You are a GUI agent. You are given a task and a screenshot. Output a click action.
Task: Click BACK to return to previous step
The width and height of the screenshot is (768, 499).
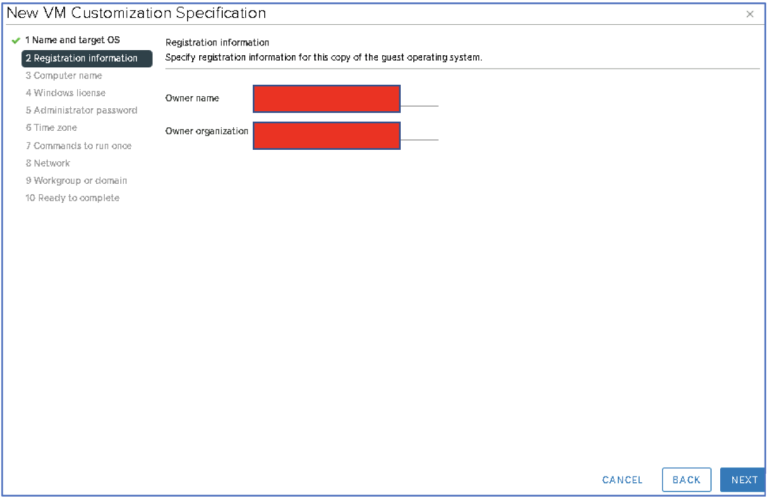click(686, 480)
